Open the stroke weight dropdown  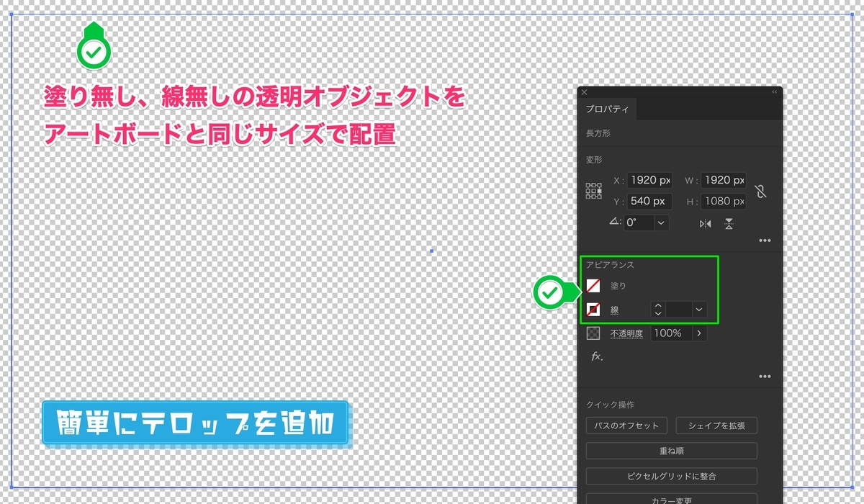[x=699, y=310]
